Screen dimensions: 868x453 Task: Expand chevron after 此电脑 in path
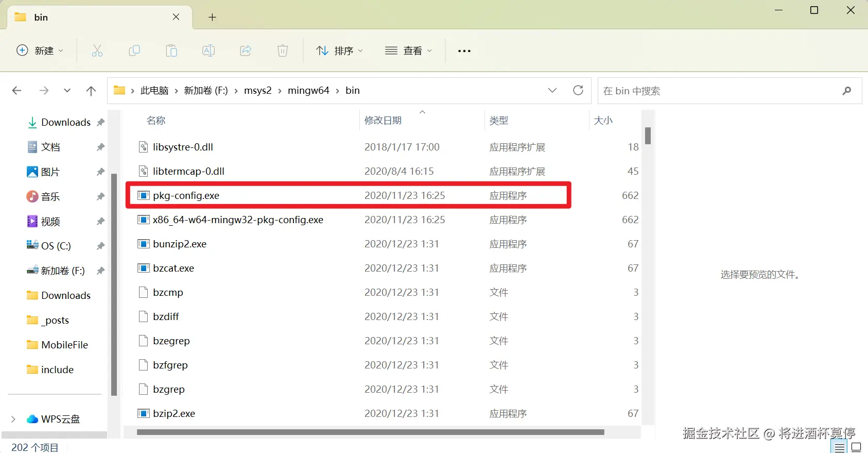click(x=176, y=91)
